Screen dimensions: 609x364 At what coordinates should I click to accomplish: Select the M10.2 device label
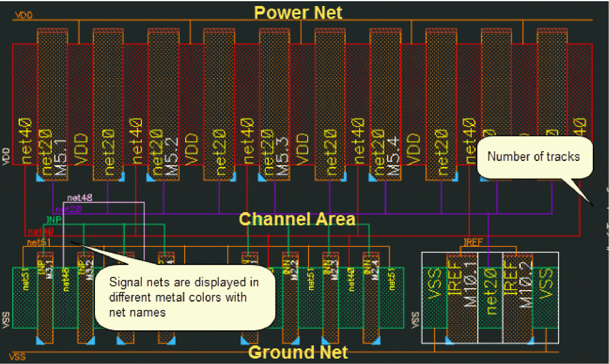(526, 286)
